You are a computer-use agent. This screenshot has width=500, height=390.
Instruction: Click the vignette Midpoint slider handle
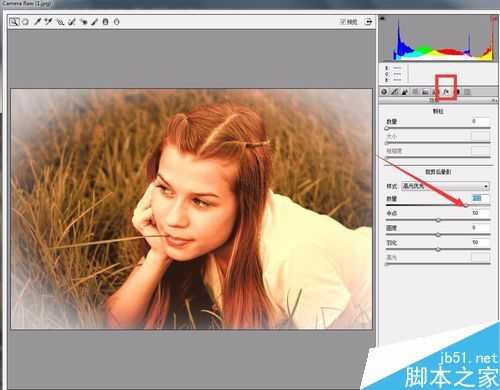pos(438,220)
